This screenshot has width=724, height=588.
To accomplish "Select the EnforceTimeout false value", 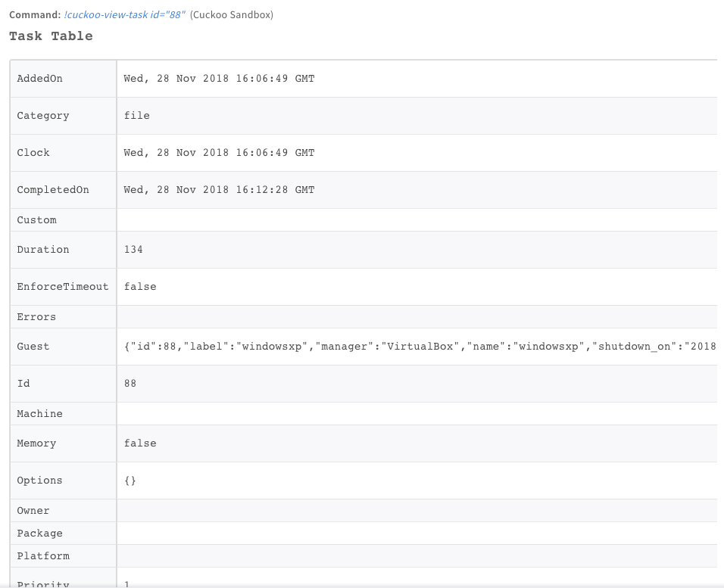I will tap(140, 287).
